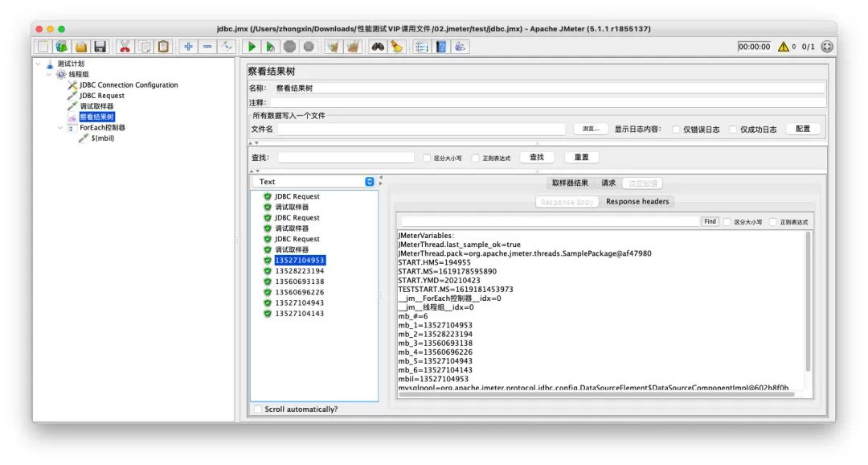This screenshot has width=868, height=465.
Task: Select result 13528223194 in the results list
Action: point(300,271)
